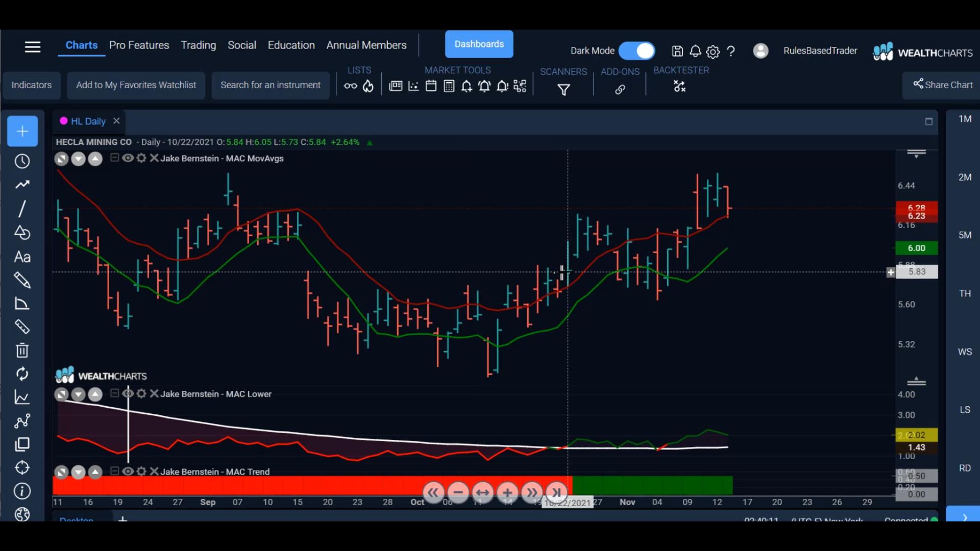Screen dimensions: 980x551
Task: Select the connected nodes path tool
Action: coord(22,421)
